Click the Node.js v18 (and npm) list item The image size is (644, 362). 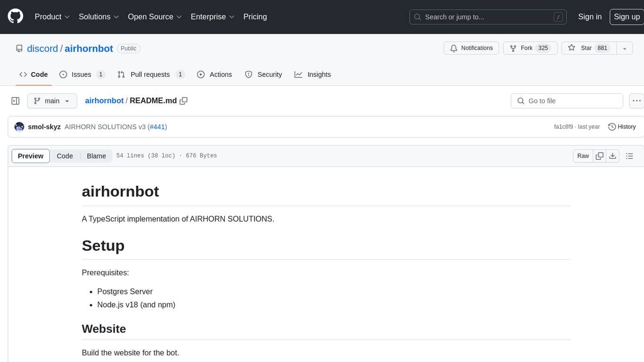(136, 305)
